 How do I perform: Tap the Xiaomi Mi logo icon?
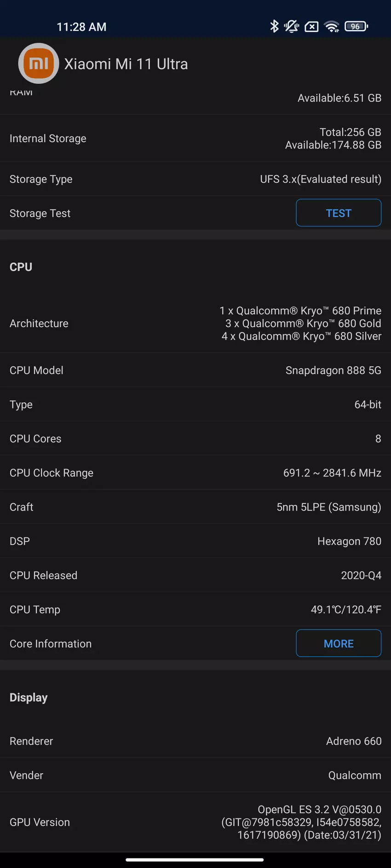tap(39, 63)
